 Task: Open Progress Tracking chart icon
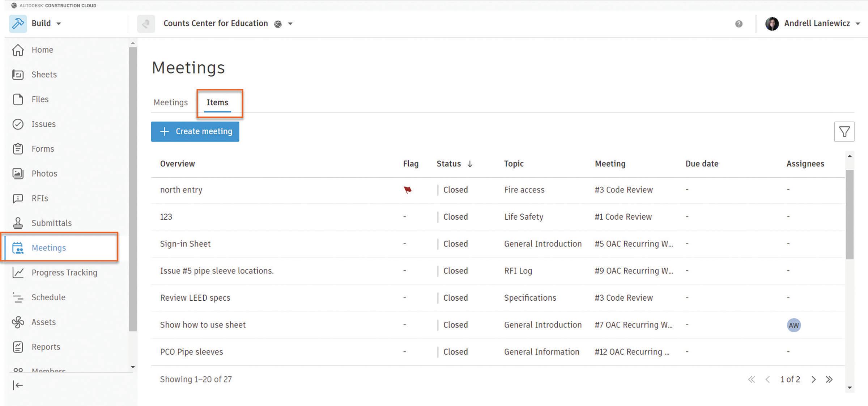tap(18, 272)
